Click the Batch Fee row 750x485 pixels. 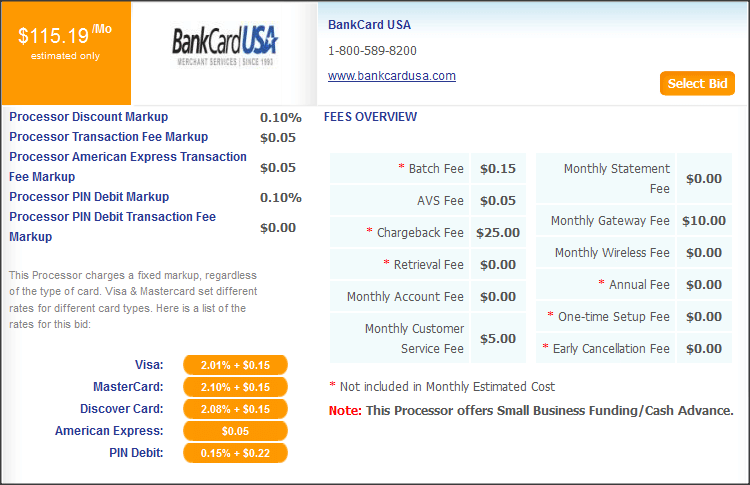(x=430, y=169)
